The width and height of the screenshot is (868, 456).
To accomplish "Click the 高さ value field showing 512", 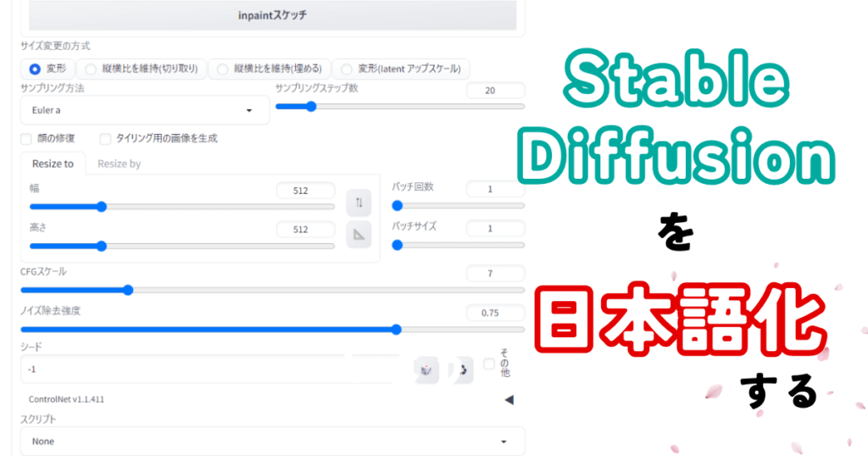I will coord(305,229).
